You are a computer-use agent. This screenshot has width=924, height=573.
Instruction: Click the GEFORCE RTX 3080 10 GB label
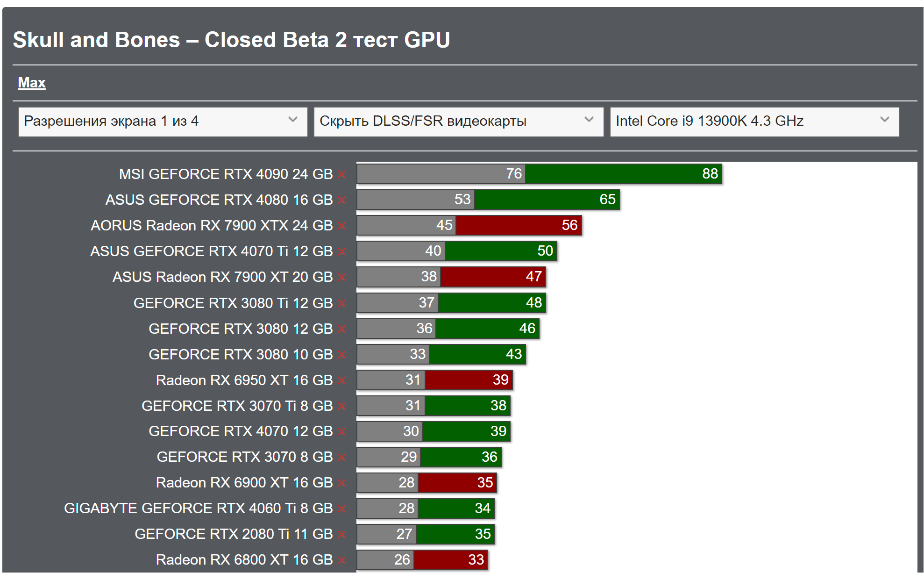coord(240,355)
